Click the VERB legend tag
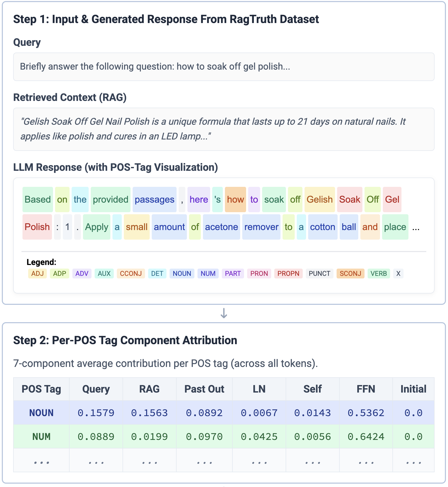The image size is (448, 487). pos(378,274)
